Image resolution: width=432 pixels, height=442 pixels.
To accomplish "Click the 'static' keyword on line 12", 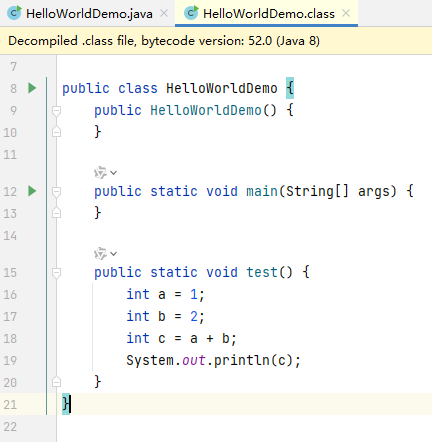I will point(174,191).
